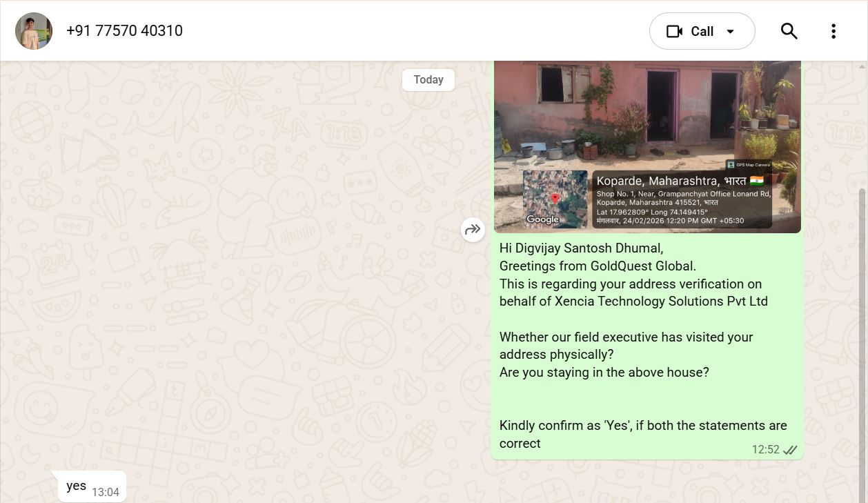This screenshot has width=868, height=503.
Task: Forward the photo message using arrow icon
Action: (x=473, y=230)
